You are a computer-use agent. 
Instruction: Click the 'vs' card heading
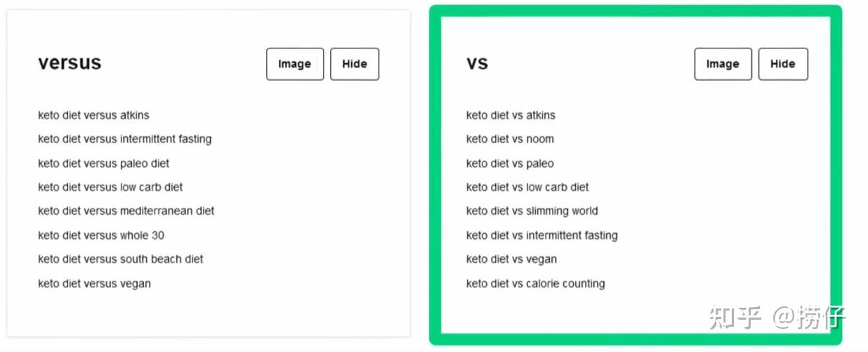(477, 63)
